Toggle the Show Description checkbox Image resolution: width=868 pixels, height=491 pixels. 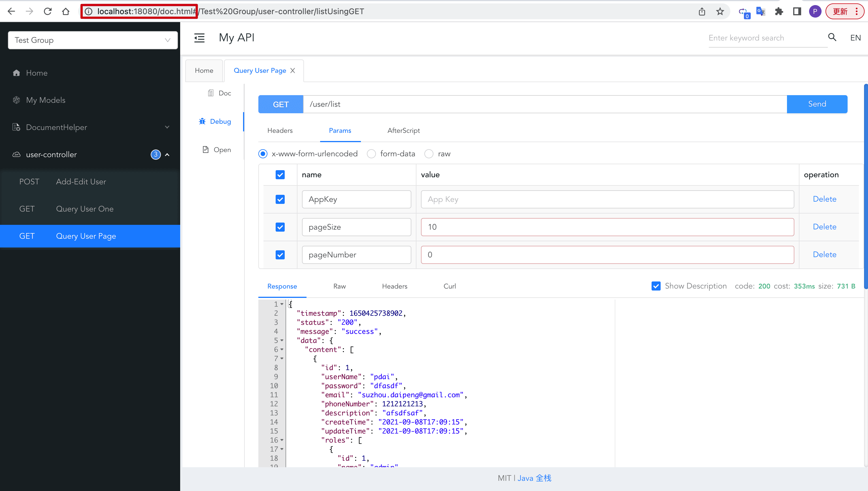(656, 286)
